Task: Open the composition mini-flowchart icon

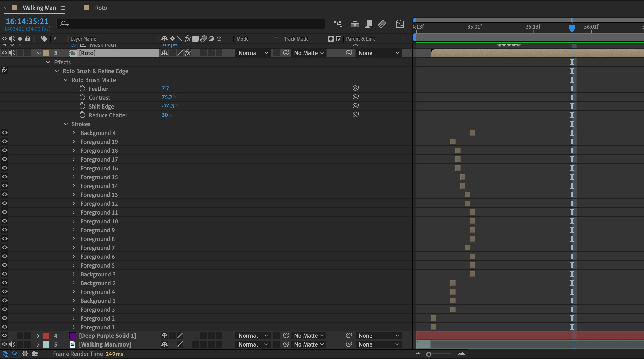Action: tap(337, 24)
